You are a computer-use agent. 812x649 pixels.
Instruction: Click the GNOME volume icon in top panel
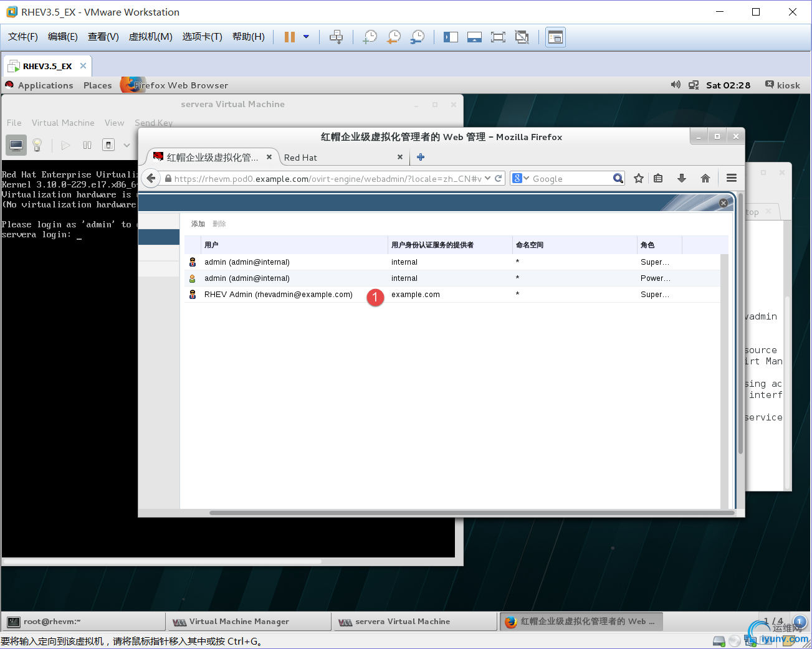(676, 85)
